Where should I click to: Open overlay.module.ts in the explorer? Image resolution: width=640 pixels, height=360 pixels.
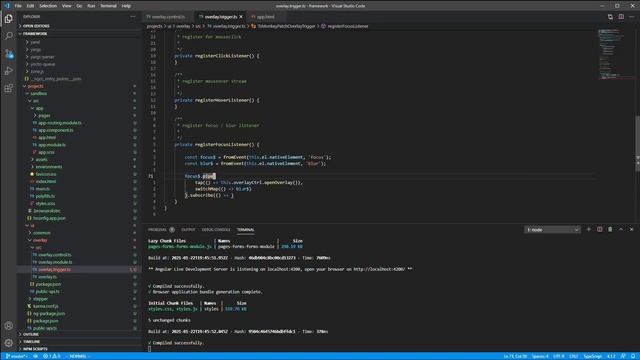click(x=55, y=262)
